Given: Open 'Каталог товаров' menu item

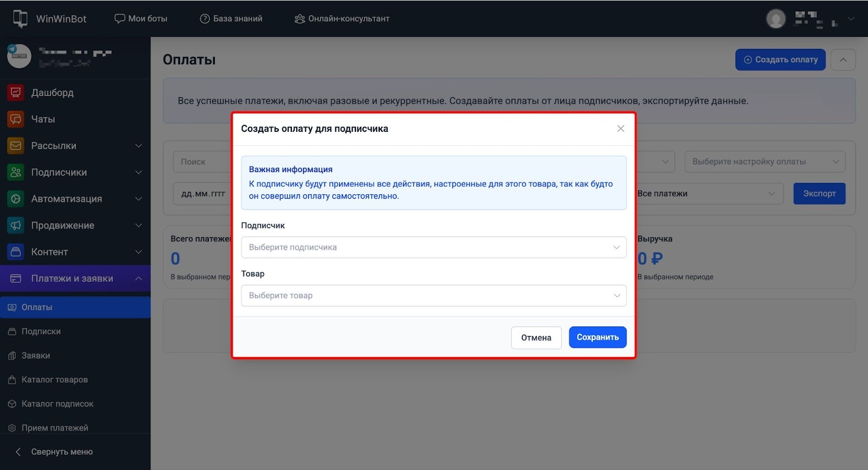Looking at the screenshot, I should point(54,380).
